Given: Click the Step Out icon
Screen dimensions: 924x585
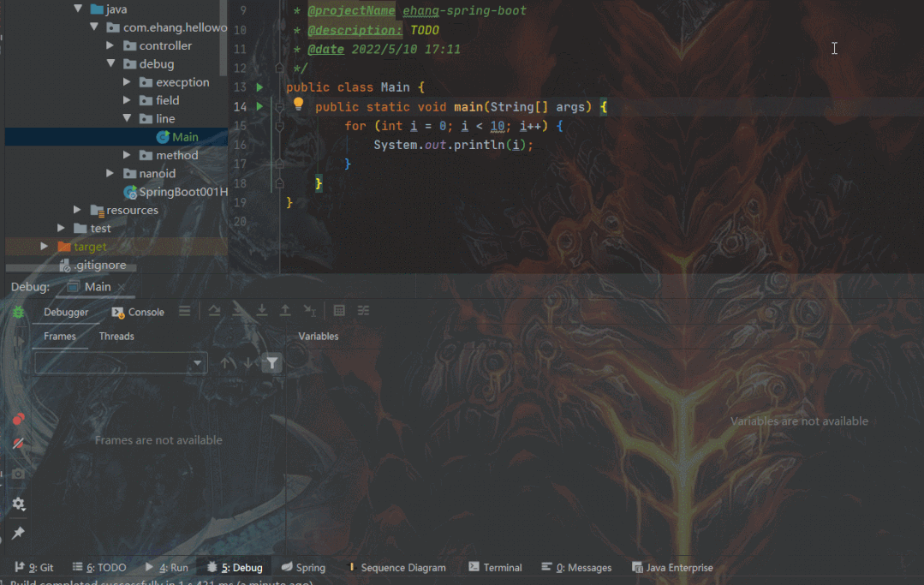Looking at the screenshot, I should coord(285,310).
